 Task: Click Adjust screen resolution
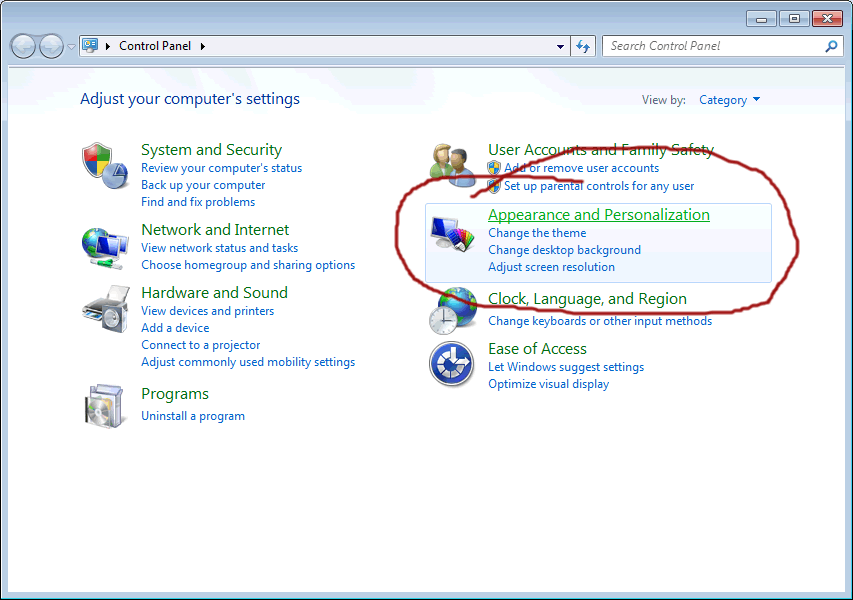click(x=551, y=267)
